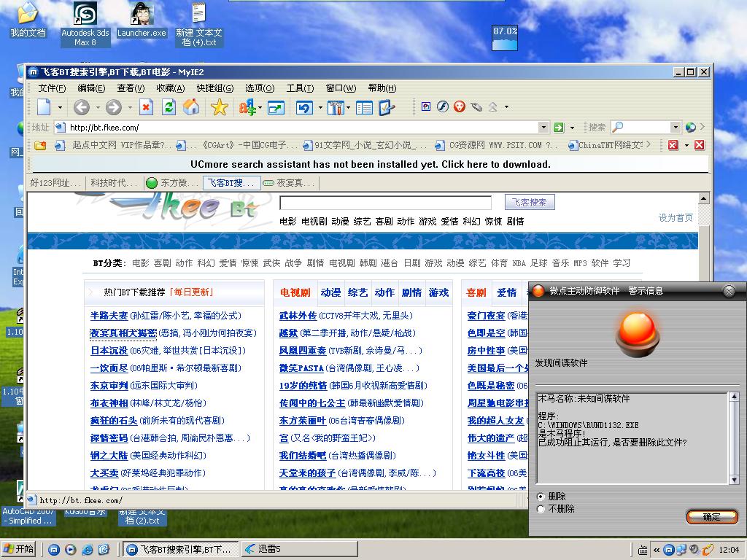Open Favorites with the yellow star icon
Viewport: 747px width, 560px height.
click(219, 107)
